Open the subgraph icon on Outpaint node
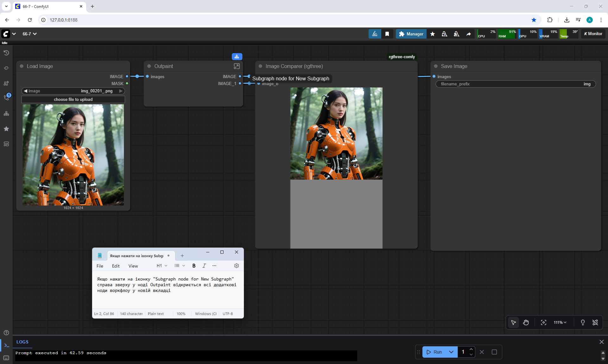This screenshot has width=608, height=364. [x=237, y=66]
